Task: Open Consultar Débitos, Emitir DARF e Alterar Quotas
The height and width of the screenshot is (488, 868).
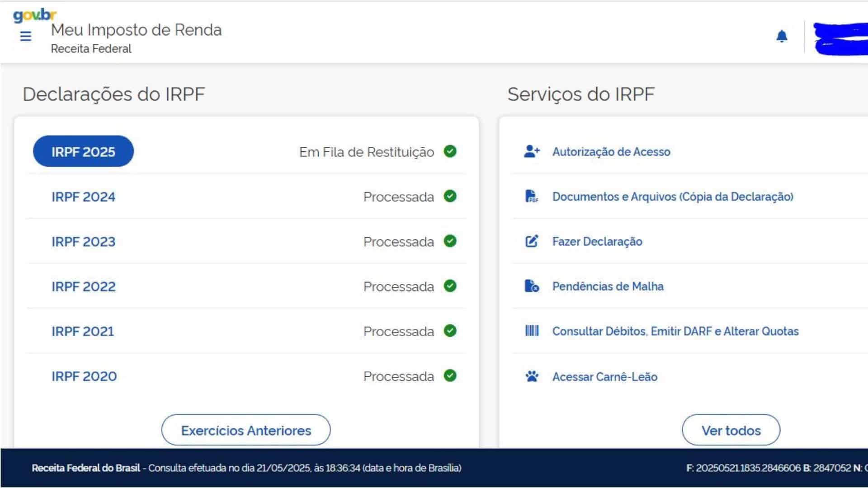Action: click(675, 331)
